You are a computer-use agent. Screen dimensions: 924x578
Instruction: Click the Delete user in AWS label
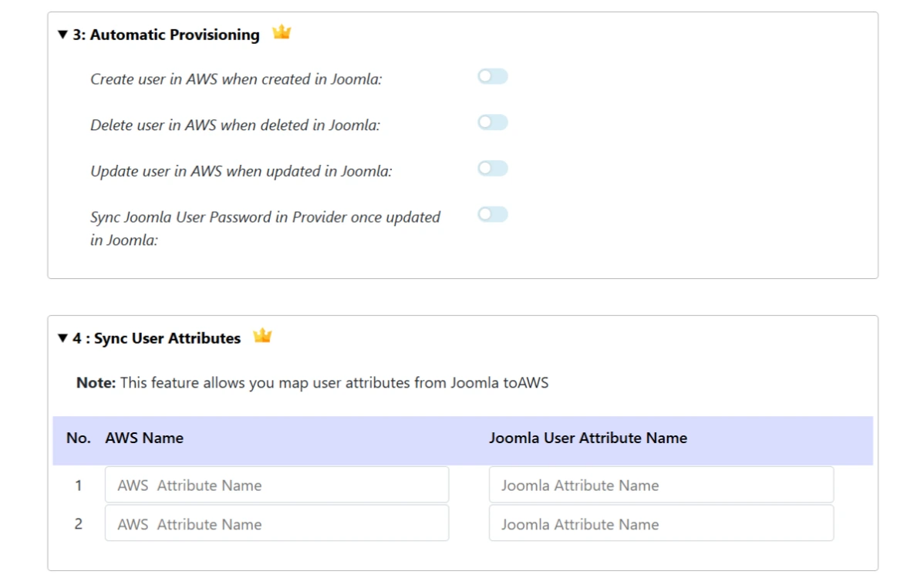(x=235, y=126)
